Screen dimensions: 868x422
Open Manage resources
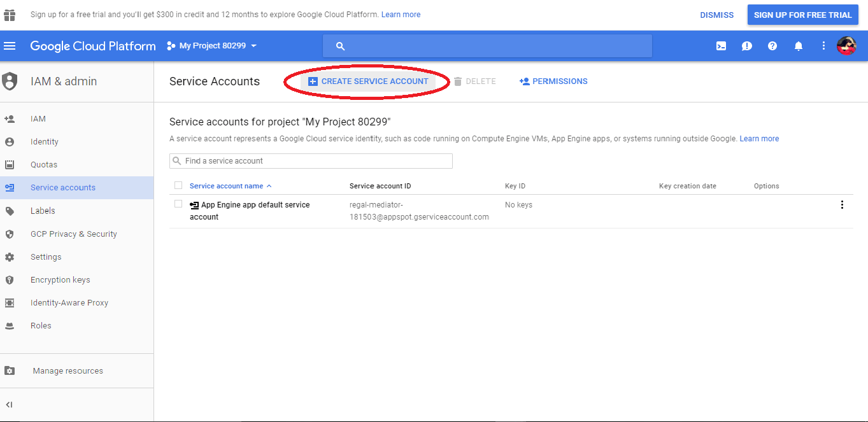pyautogui.click(x=68, y=371)
